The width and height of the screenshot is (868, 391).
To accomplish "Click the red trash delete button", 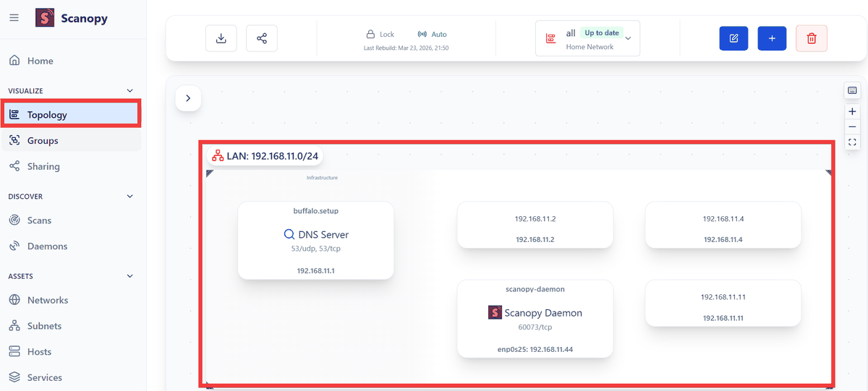I will 811,38.
